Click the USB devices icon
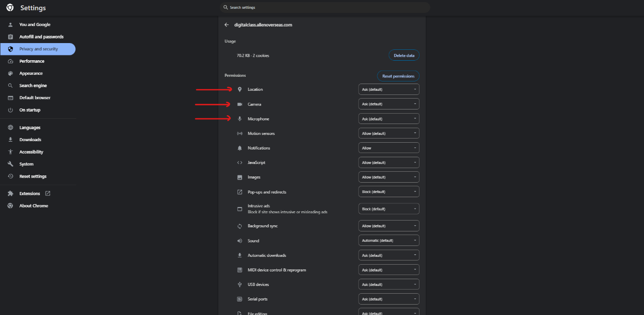This screenshot has width=644, height=315. click(x=240, y=284)
